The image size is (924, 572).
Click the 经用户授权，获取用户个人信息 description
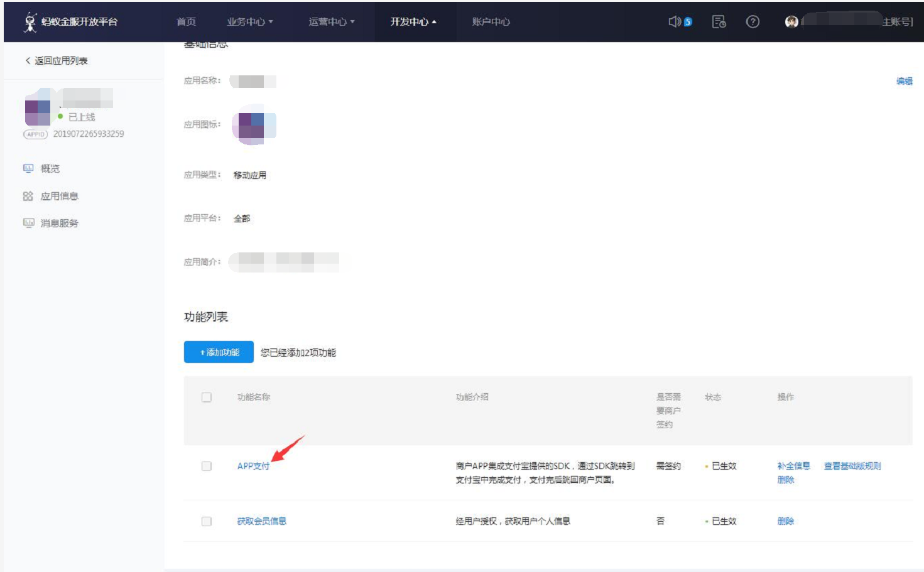513,521
